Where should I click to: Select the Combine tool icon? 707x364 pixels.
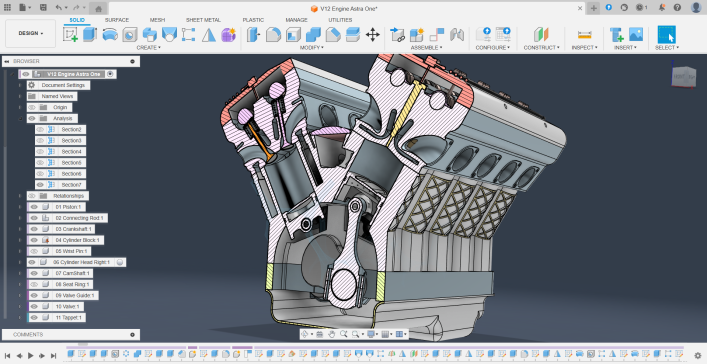pos(313,34)
